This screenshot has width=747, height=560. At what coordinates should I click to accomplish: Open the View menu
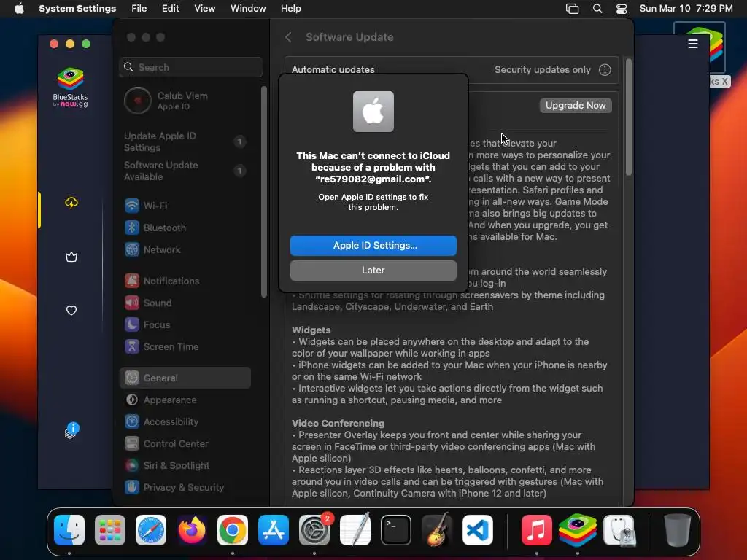pyautogui.click(x=204, y=9)
